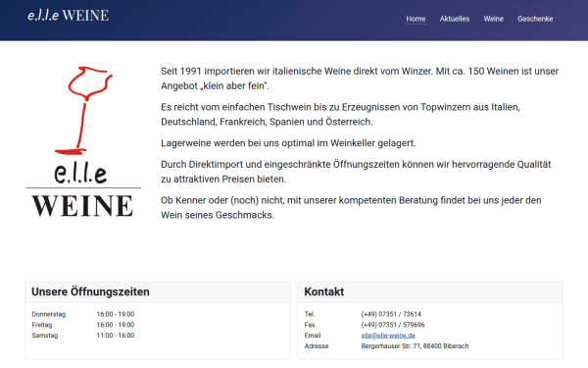Click the "Fax" label
588x368 pixels.
310,325
